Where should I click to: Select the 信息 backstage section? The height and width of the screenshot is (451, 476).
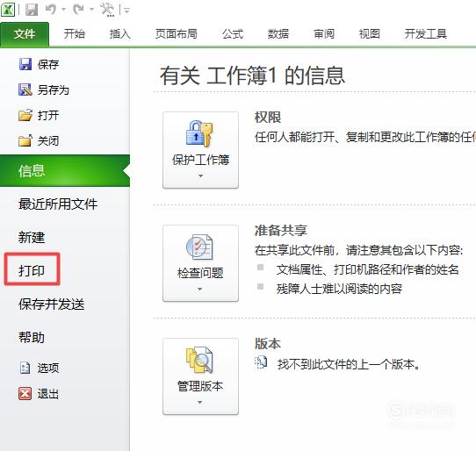pos(65,170)
